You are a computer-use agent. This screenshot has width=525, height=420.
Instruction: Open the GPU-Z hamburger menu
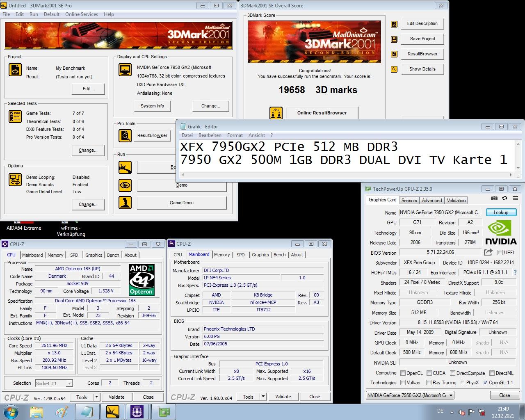point(515,198)
